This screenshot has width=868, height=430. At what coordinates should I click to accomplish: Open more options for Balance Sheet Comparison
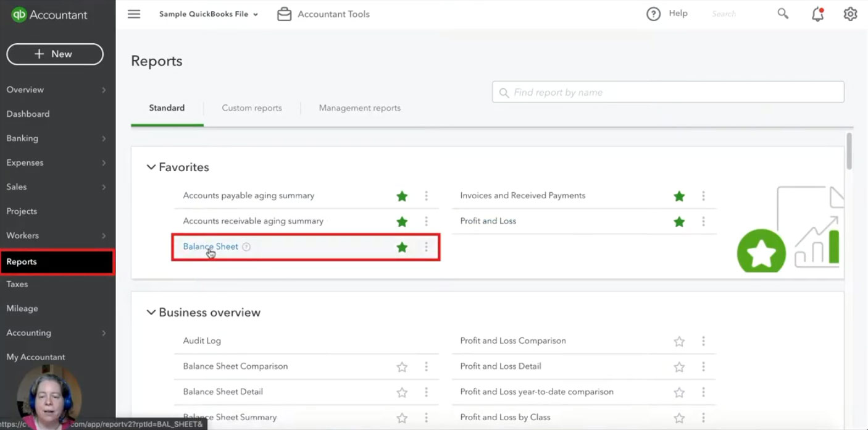click(x=426, y=367)
